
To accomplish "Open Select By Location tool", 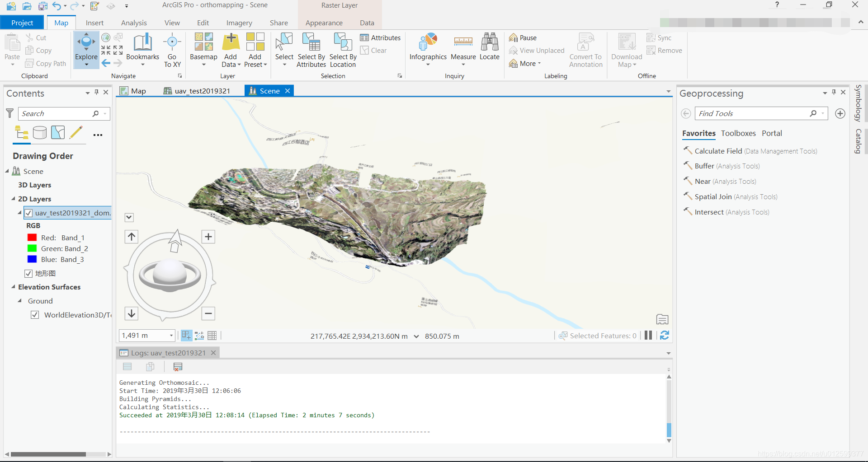I will click(x=343, y=50).
